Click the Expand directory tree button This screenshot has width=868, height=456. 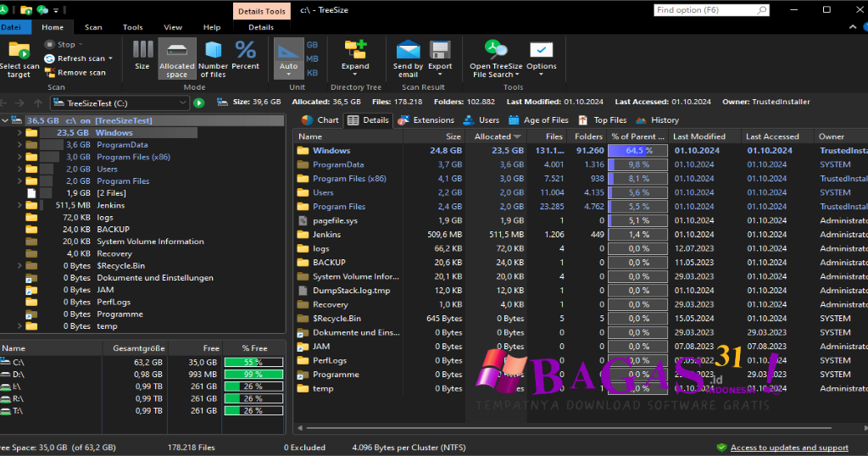[x=355, y=58]
